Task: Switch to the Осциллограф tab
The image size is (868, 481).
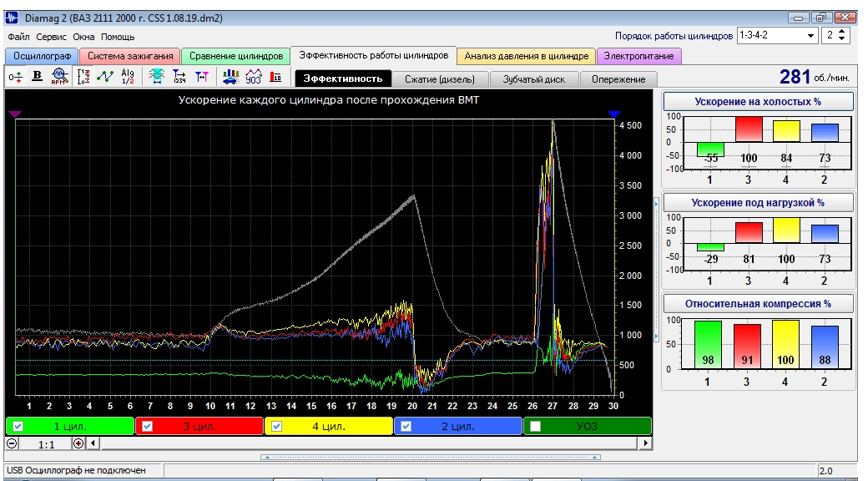Action: point(42,56)
